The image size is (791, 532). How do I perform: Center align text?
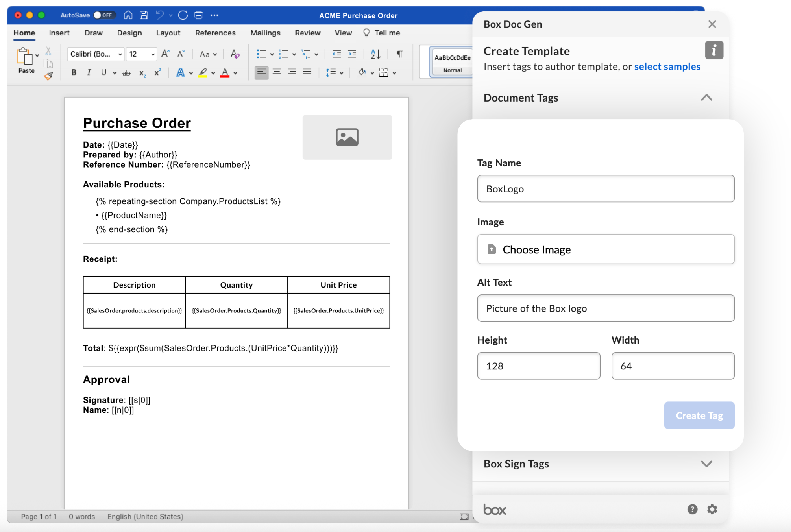[277, 72]
